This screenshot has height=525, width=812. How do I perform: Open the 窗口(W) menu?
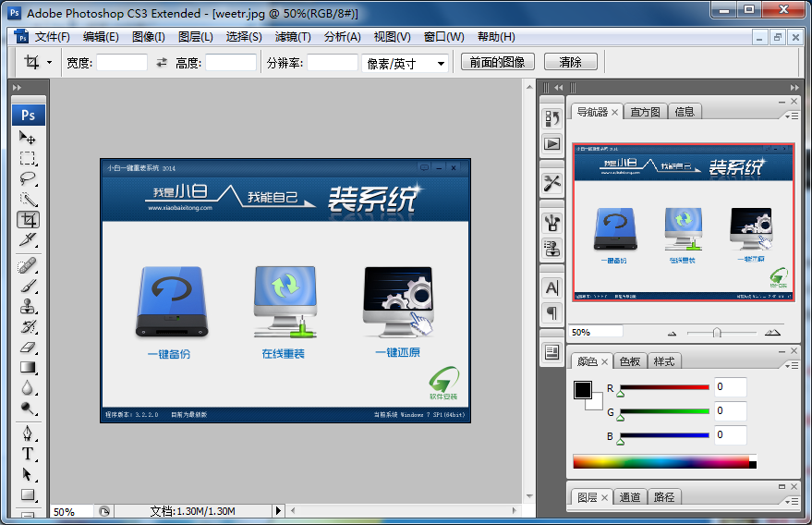click(x=443, y=37)
